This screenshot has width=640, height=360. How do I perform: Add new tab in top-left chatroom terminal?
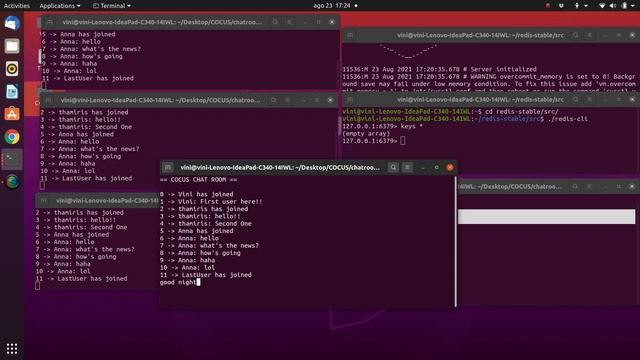click(x=50, y=22)
